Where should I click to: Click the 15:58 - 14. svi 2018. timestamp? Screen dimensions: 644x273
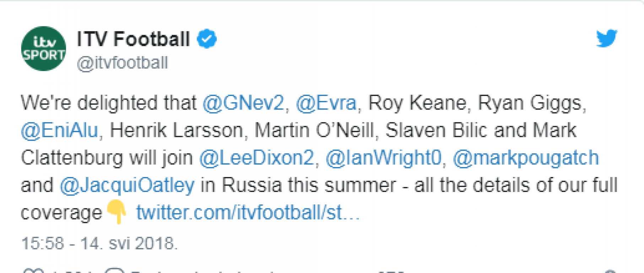click(x=99, y=243)
